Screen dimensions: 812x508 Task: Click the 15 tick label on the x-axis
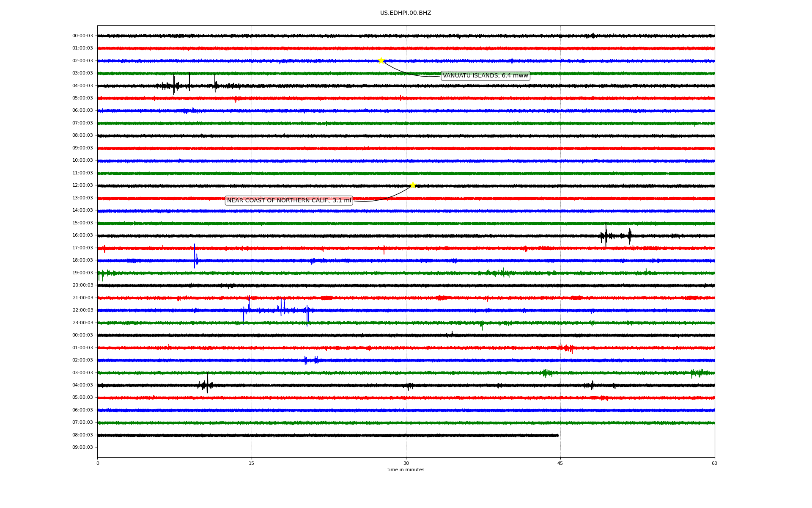pyautogui.click(x=252, y=463)
